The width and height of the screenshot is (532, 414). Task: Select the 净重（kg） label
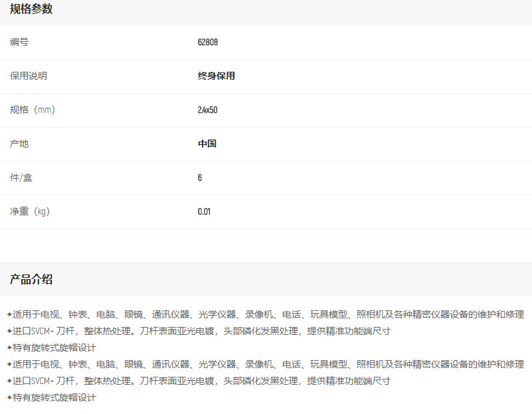(31, 211)
